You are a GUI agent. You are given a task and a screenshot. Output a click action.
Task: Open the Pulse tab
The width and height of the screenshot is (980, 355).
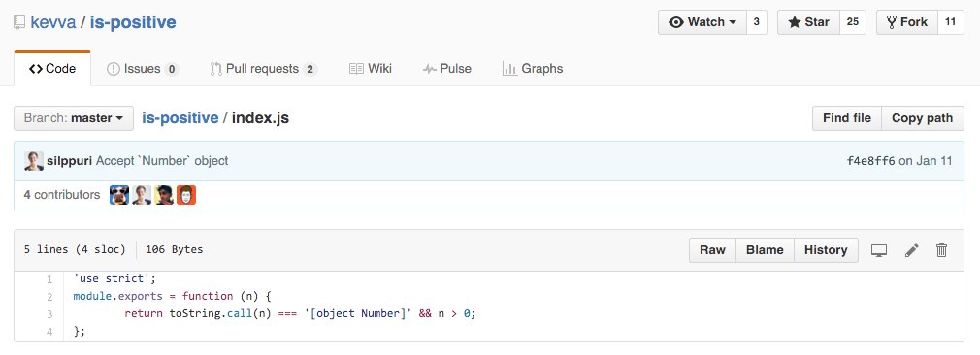pos(447,69)
